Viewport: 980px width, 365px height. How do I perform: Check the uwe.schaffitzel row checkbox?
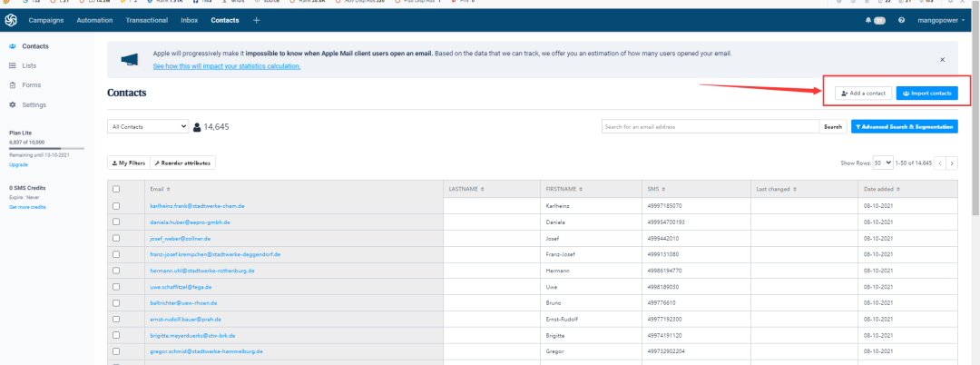pos(116,287)
